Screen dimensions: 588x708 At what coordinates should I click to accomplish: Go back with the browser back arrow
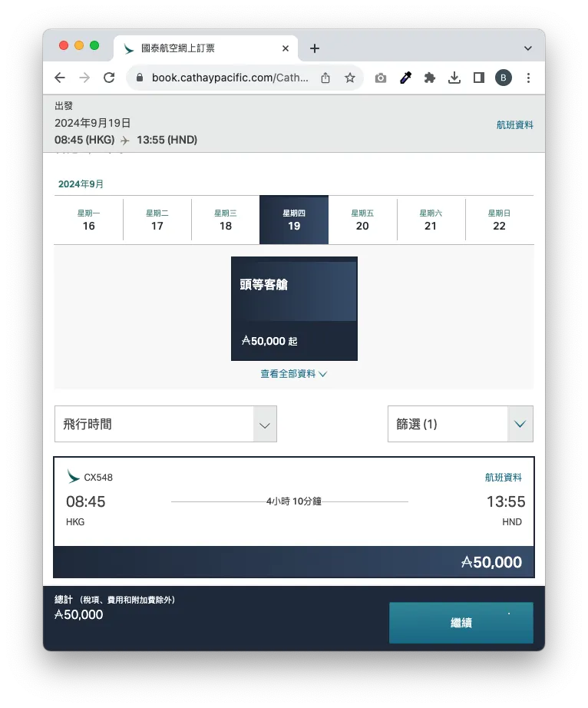[60, 78]
